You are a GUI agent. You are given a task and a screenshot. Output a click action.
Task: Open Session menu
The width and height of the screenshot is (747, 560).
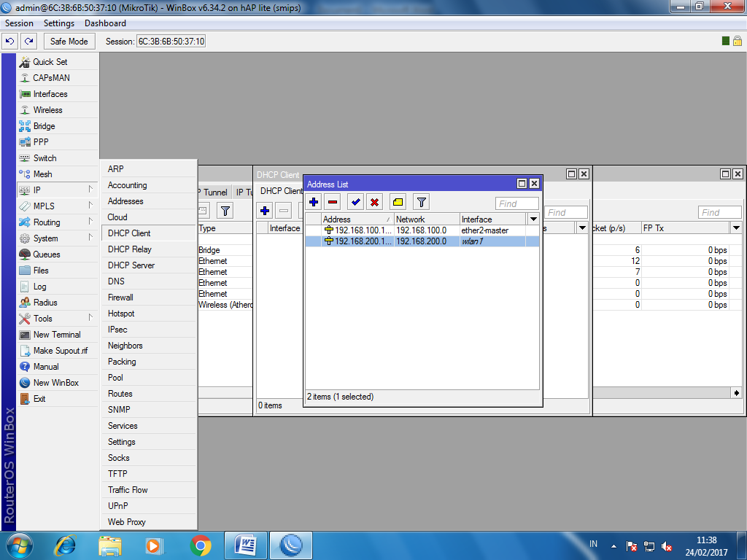19,23
